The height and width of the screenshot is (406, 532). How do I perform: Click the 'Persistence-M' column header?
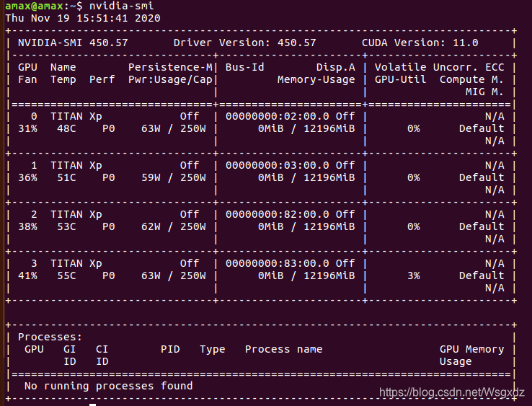point(170,67)
